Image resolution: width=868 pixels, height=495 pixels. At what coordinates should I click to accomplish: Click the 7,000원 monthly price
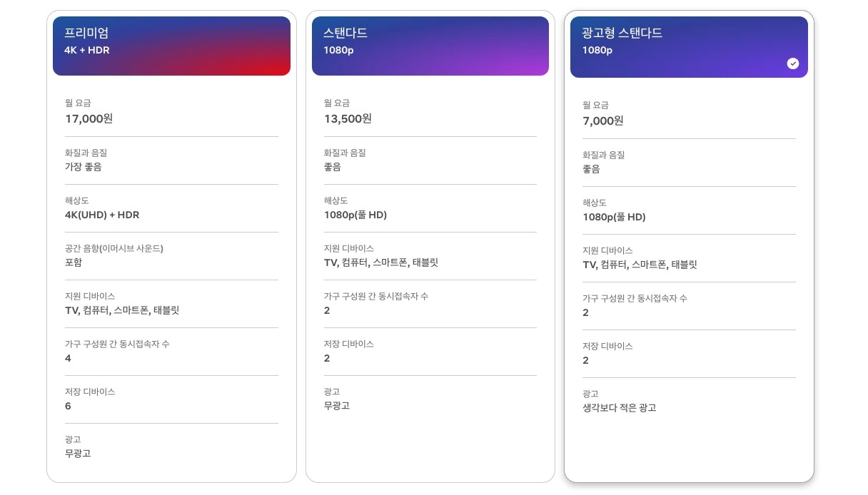[x=602, y=121]
